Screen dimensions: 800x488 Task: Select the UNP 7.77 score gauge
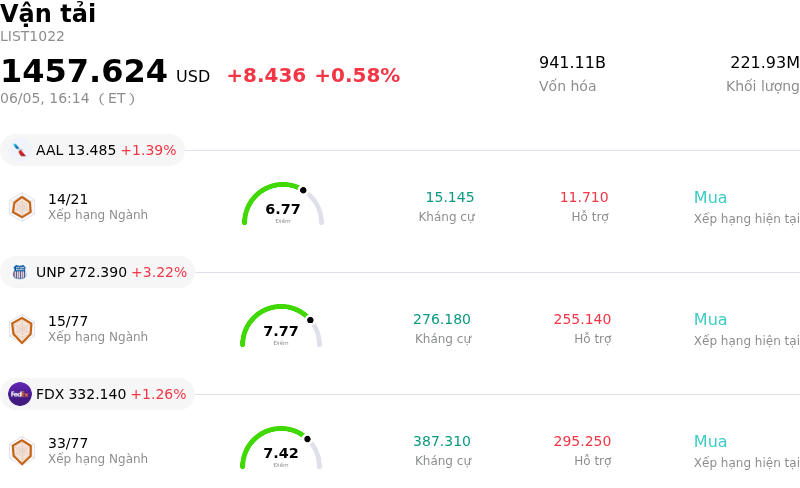coord(281,326)
